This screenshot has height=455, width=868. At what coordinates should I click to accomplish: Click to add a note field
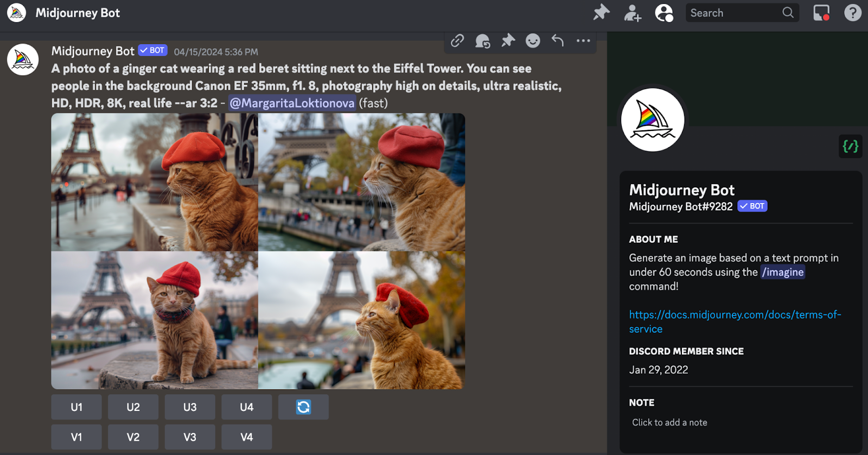click(669, 422)
